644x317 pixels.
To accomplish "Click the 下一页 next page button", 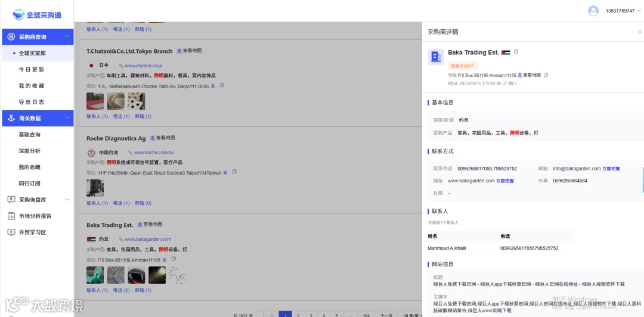I will 386,315.
